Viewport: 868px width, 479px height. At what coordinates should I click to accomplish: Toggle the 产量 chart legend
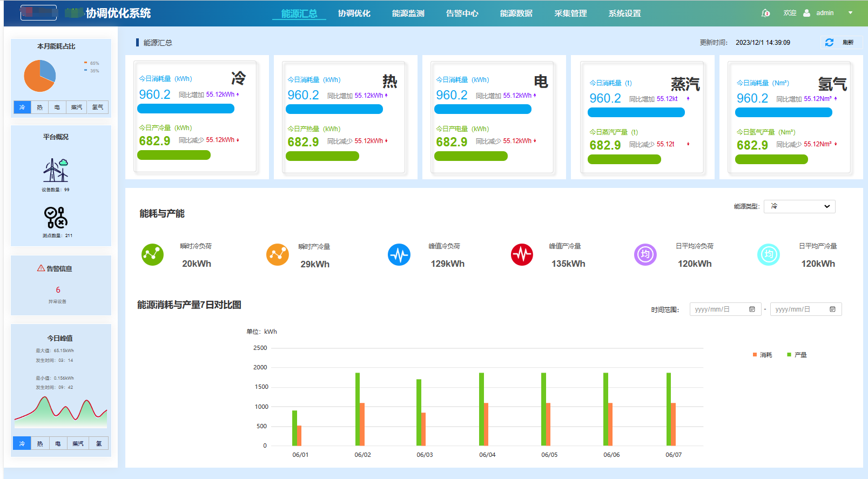797,355
